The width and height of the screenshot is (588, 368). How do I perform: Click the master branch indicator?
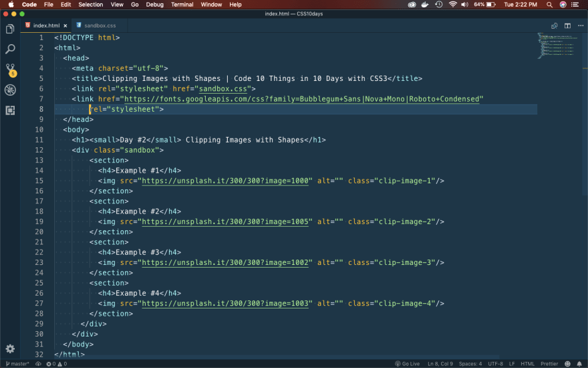tap(17, 364)
